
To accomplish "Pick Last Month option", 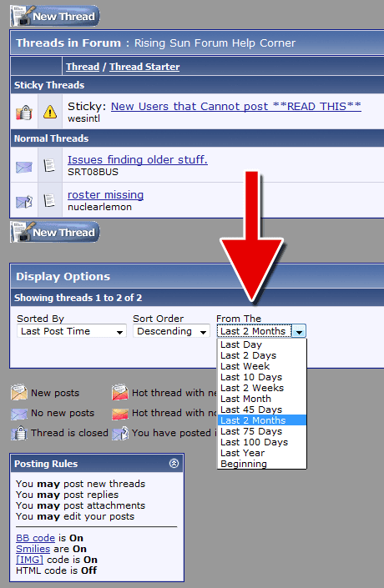I will tap(262, 399).
